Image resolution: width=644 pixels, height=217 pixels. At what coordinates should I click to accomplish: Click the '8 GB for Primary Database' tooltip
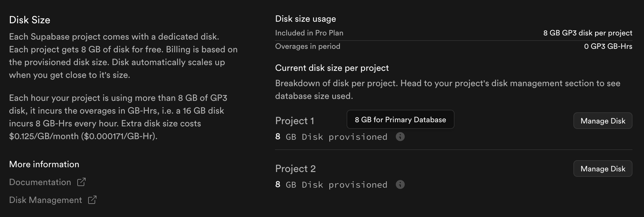[400, 120]
